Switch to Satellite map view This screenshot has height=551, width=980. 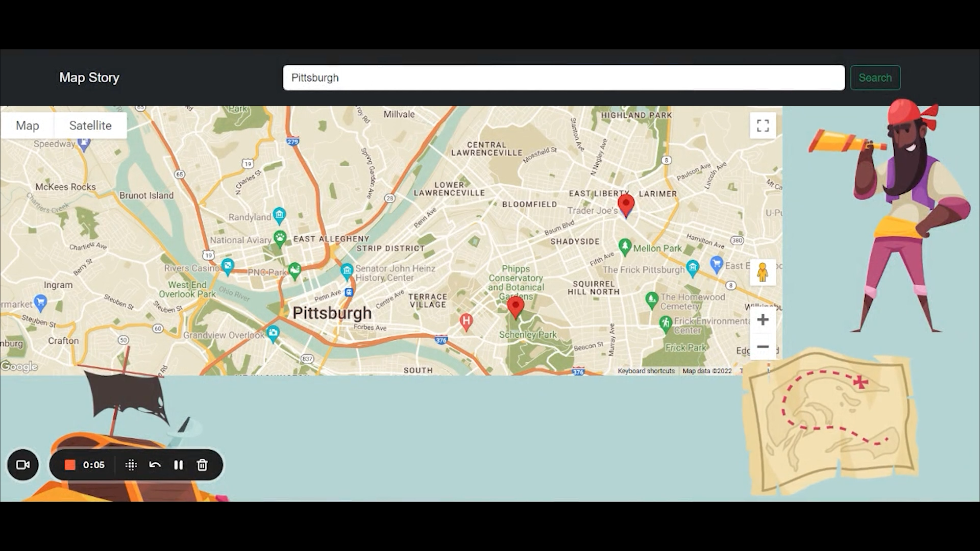(90, 126)
